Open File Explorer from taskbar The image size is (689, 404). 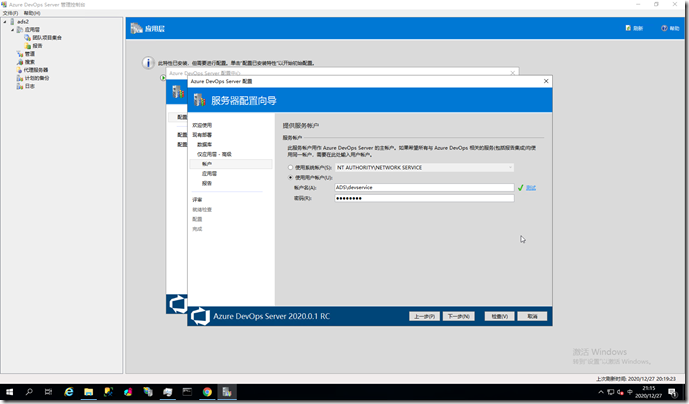pyautogui.click(x=89, y=392)
